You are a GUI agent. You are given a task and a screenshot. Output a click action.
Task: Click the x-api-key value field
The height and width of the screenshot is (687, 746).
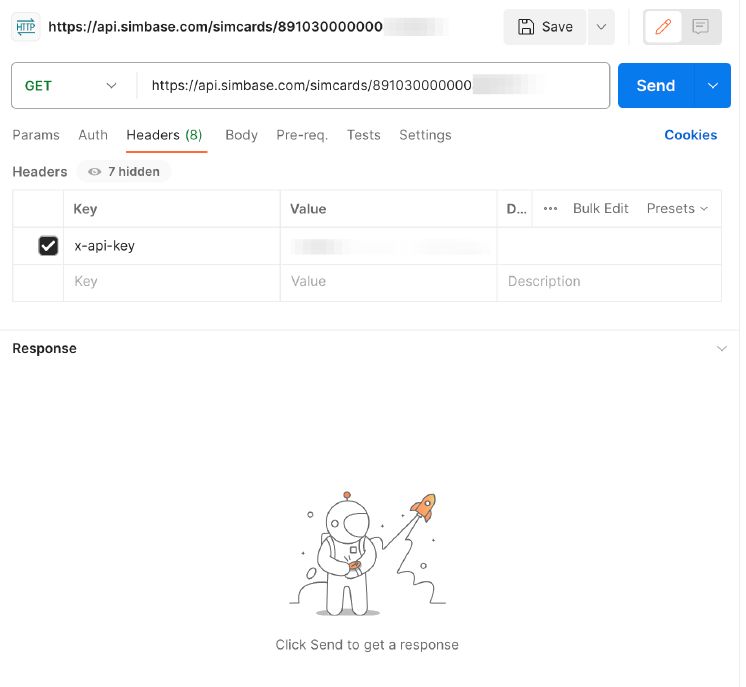[x=389, y=246]
